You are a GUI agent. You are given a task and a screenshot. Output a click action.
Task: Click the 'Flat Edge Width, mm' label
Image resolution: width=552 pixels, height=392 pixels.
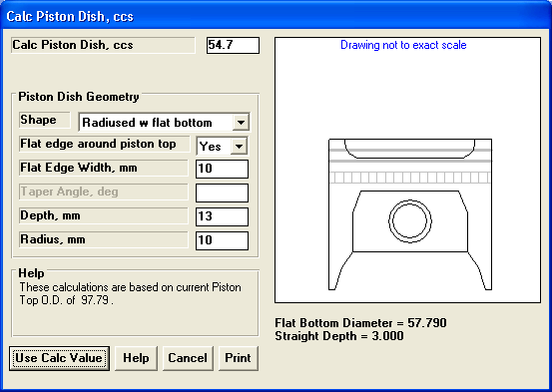(x=104, y=168)
